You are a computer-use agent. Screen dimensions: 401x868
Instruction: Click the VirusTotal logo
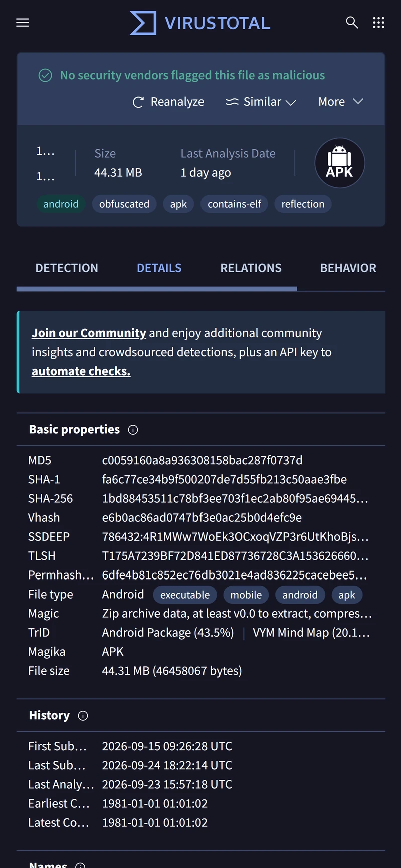200,23
